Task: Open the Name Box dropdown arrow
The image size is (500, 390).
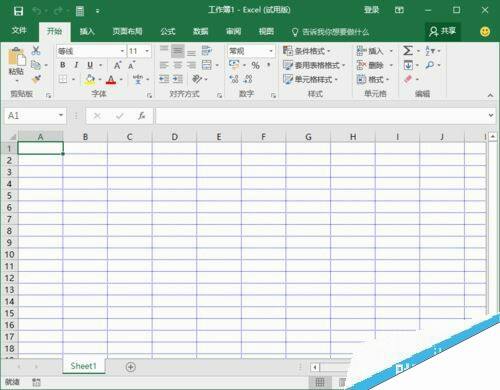Action: (61, 115)
